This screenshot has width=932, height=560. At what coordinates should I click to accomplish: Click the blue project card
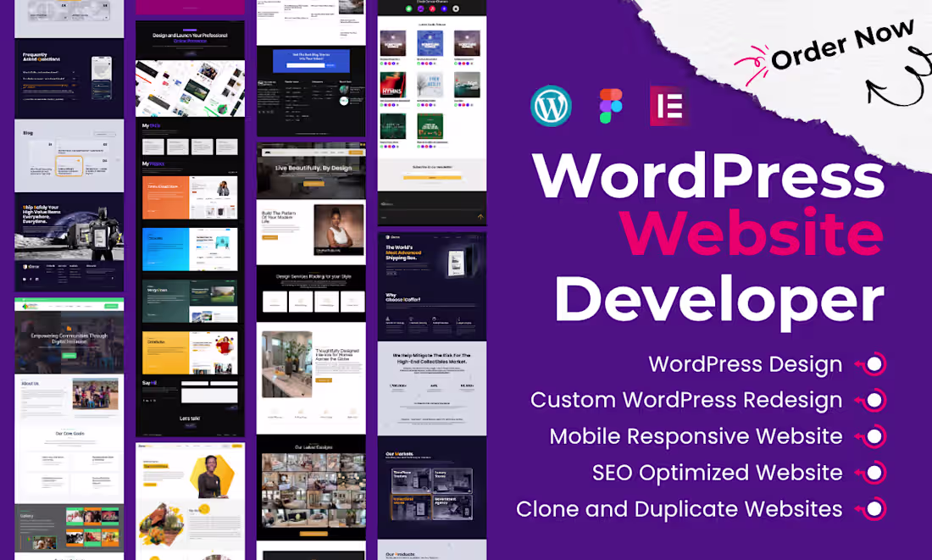190,249
